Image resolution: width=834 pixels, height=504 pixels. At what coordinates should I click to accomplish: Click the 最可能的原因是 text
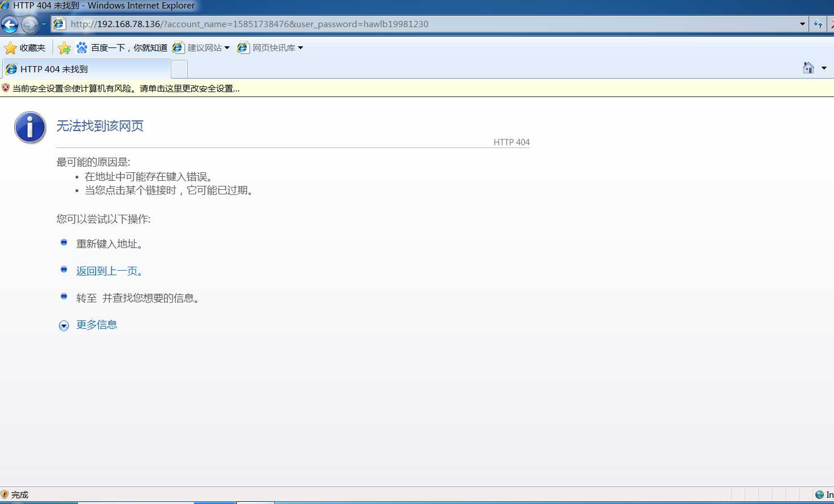(x=93, y=162)
